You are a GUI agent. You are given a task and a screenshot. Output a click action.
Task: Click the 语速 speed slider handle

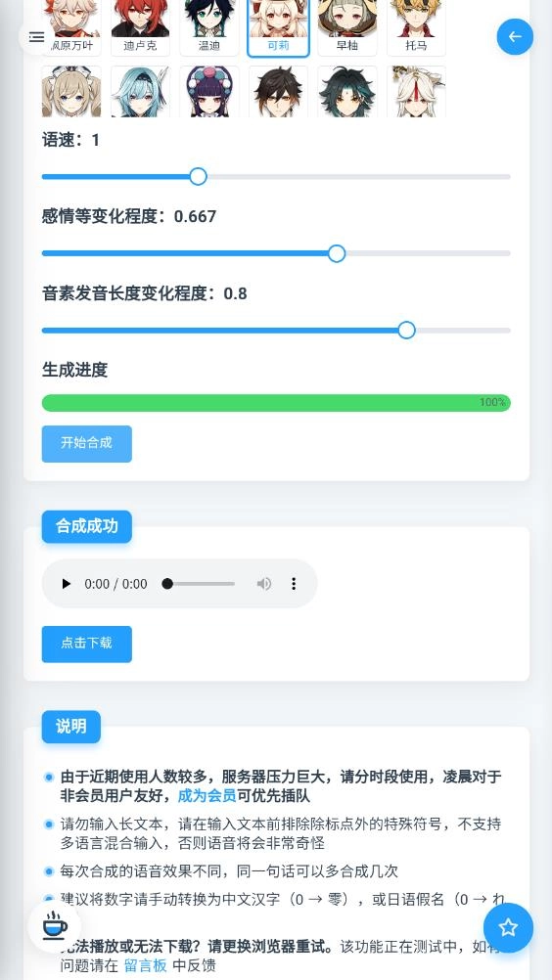pyautogui.click(x=198, y=177)
